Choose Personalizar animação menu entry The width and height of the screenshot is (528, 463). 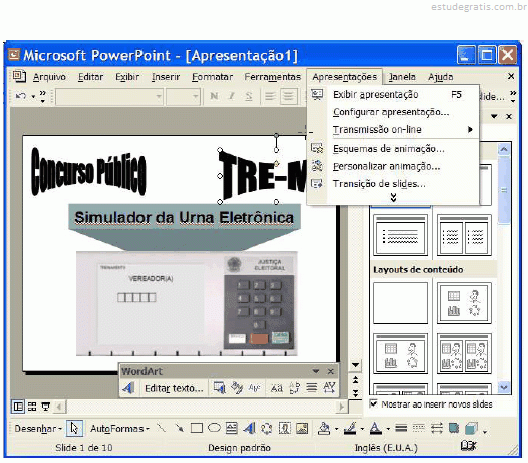point(393,166)
